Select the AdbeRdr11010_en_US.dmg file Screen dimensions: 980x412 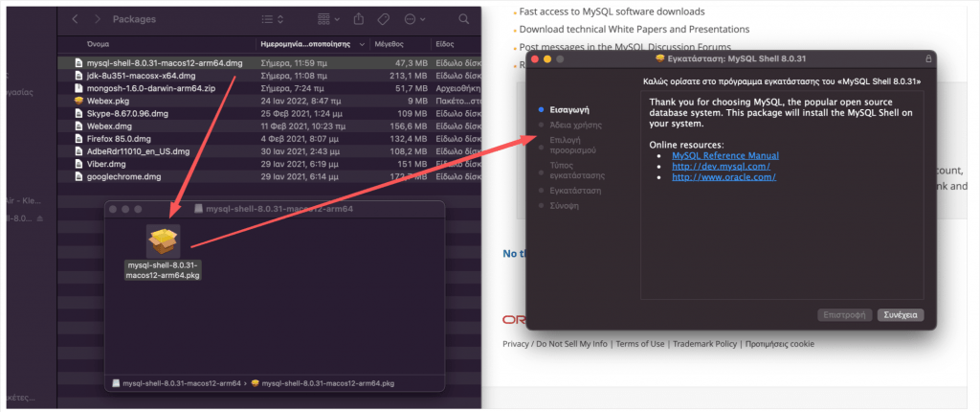point(269,151)
